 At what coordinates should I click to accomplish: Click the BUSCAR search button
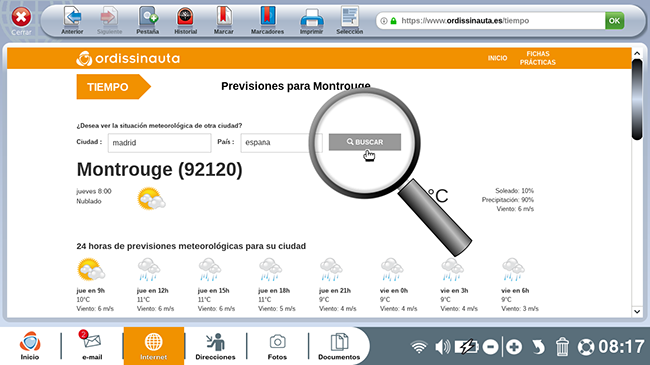[x=365, y=142]
